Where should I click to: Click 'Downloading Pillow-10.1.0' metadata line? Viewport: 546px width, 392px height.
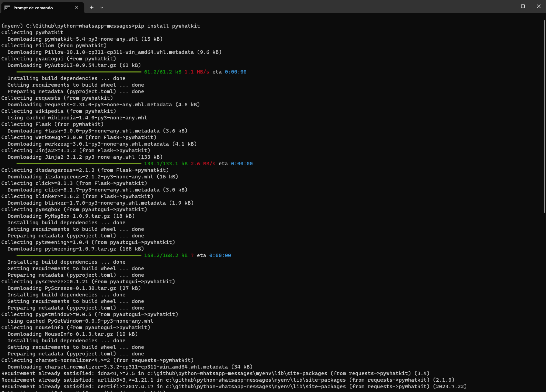[x=115, y=52]
